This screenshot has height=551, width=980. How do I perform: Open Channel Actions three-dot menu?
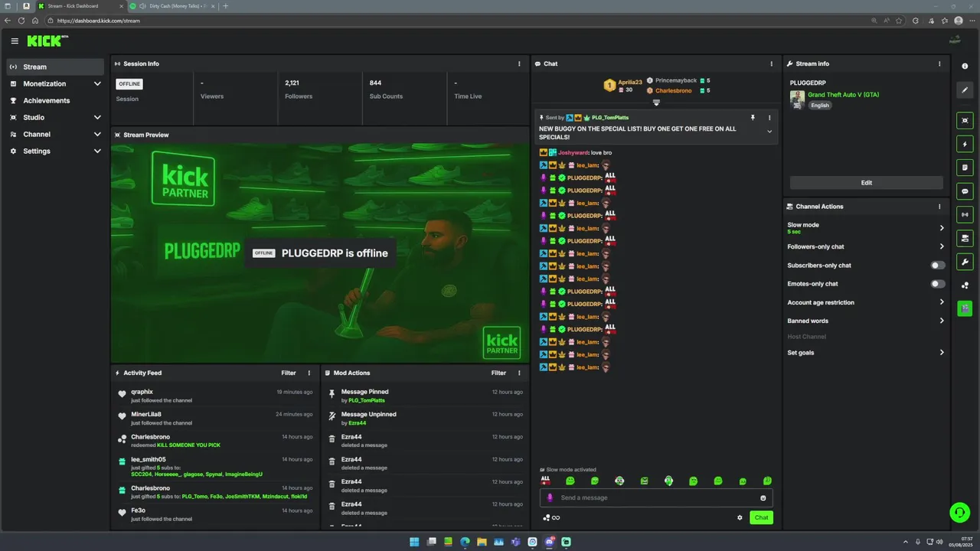pos(939,207)
